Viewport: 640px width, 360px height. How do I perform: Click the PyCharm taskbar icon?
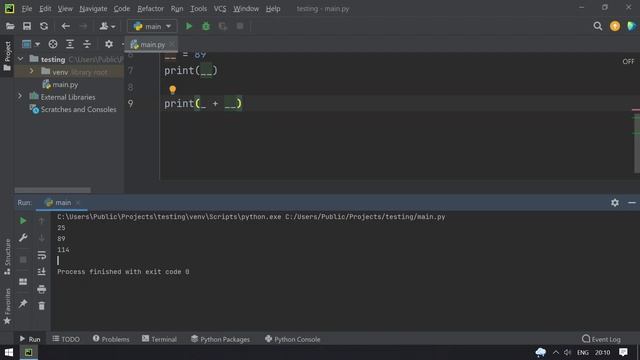[28, 352]
